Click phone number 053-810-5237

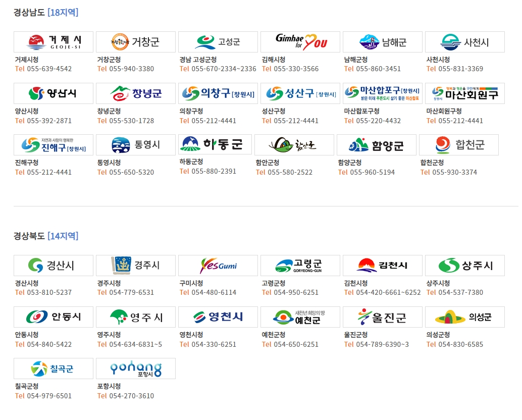coord(49,292)
